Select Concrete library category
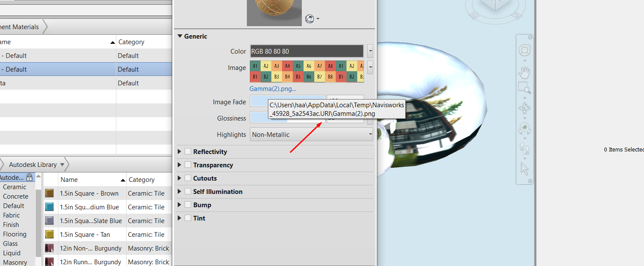Image resolution: width=644 pixels, height=266 pixels. (x=15, y=196)
